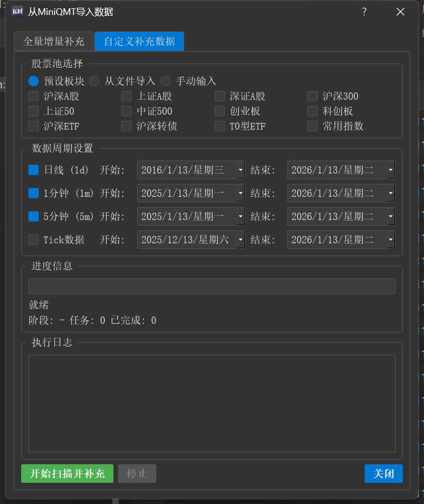Tick the 创业板 checkbox
Screen dimensions: 424x504
(220, 111)
